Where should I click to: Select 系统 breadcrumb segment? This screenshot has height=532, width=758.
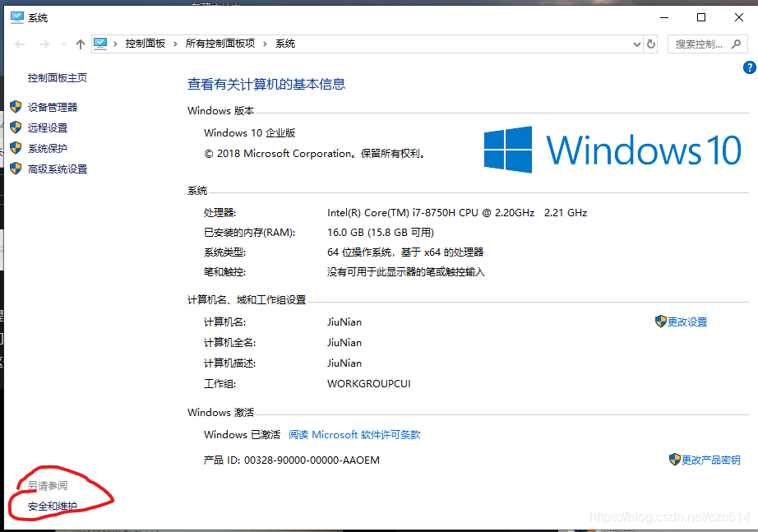pos(285,44)
